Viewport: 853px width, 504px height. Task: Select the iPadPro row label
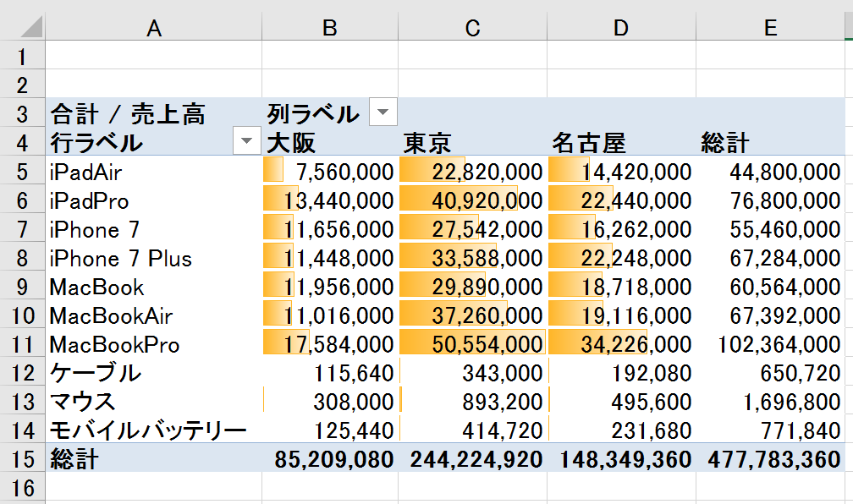tap(154, 199)
